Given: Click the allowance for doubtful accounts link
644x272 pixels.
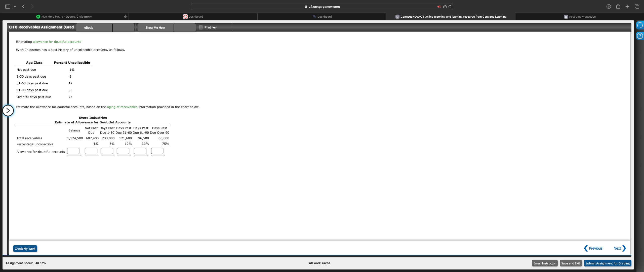Looking at the screenshot, I should 57,42.
